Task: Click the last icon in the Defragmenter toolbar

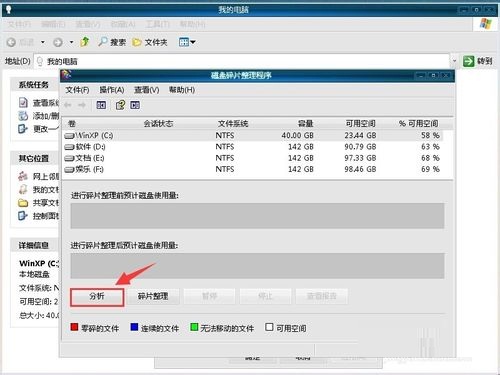Action: [x=135, y=105]
